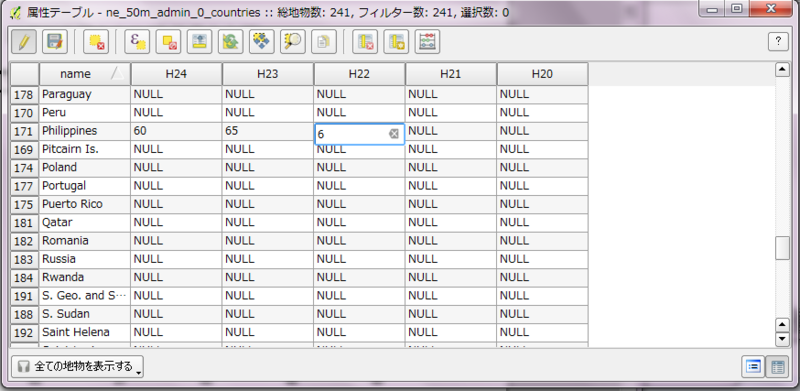Open help with the question mark button
The width and height of the screenshot is (800, 391).
[x=778, y=42]
